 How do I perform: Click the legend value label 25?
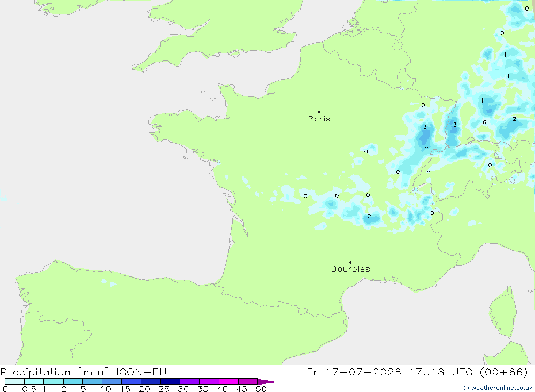point(164,389)
